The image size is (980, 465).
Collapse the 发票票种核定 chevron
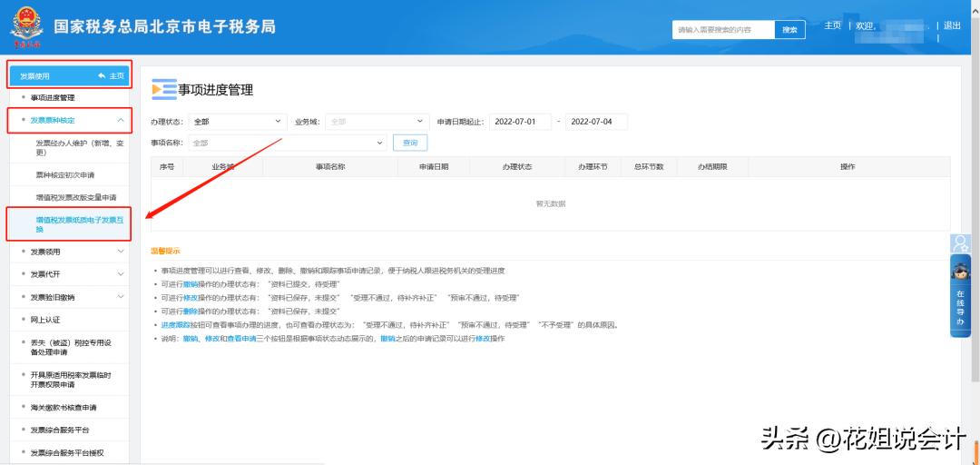121,120
